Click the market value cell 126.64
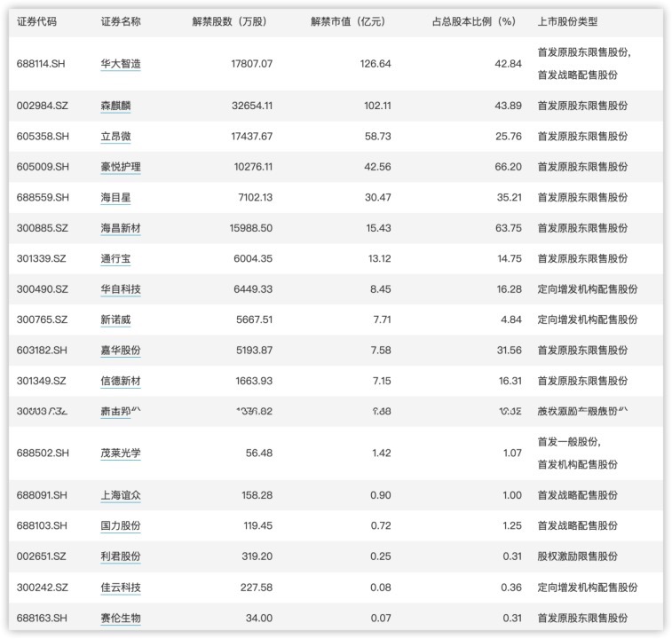Screen dimensions: 672x639 pos(376,64)
